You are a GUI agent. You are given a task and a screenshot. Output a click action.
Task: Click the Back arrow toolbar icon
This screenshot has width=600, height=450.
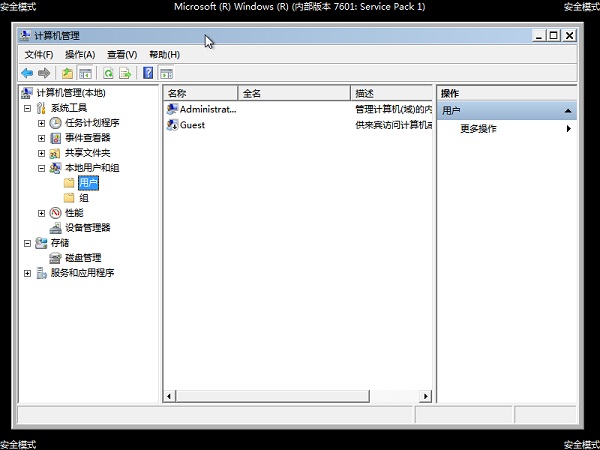27,73
